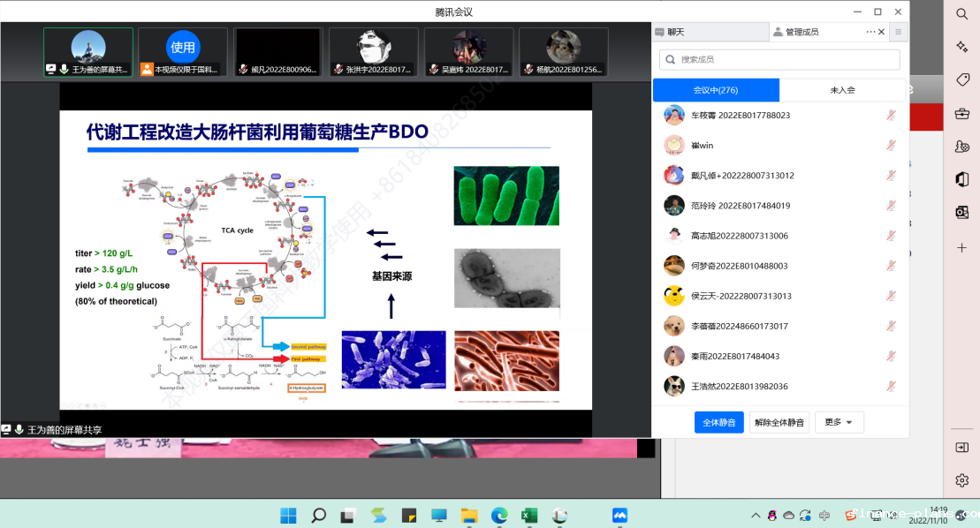
Task: Toggle muted microphone for 车筱蓉
Action: (892, 116)
